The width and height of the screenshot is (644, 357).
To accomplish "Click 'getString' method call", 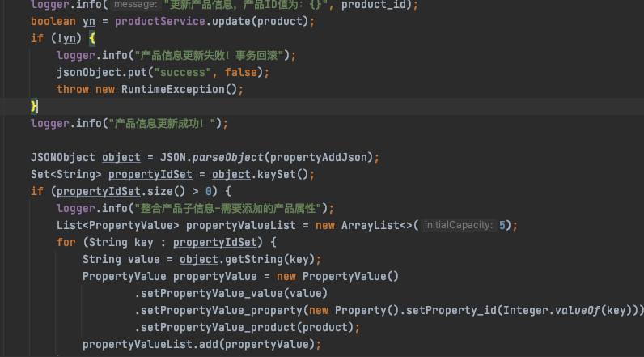I will point(254,259).
